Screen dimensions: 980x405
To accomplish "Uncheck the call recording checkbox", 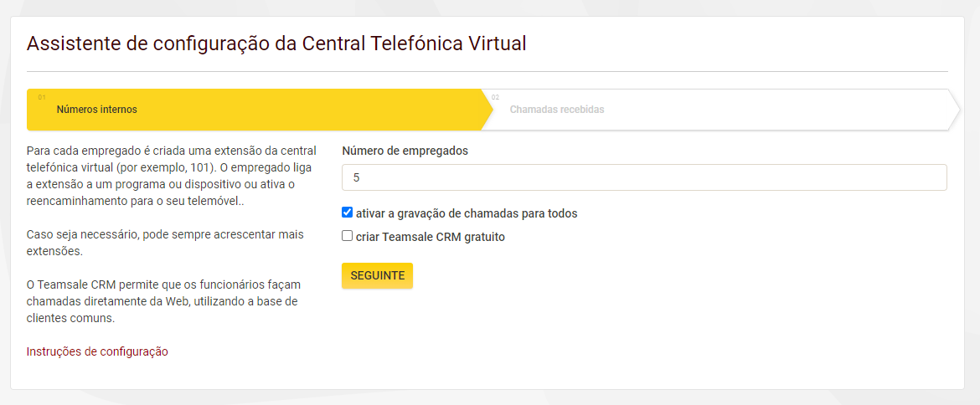I will tap(348, 213).
